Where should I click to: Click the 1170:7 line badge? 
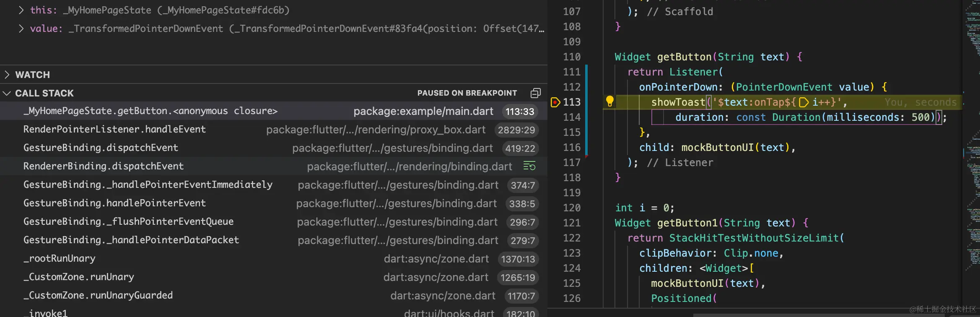tap(521, 296)
